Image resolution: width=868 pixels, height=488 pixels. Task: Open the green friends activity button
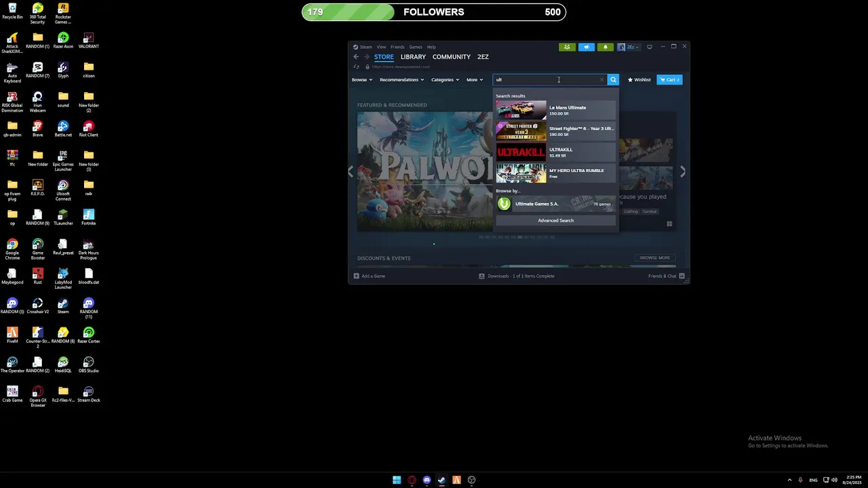tap(567, 47)
